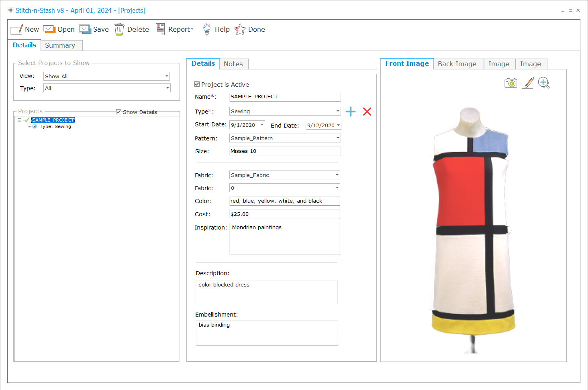588x390 pixels.
Task: Click the camera icon to add image
Action: click(511, 83)
